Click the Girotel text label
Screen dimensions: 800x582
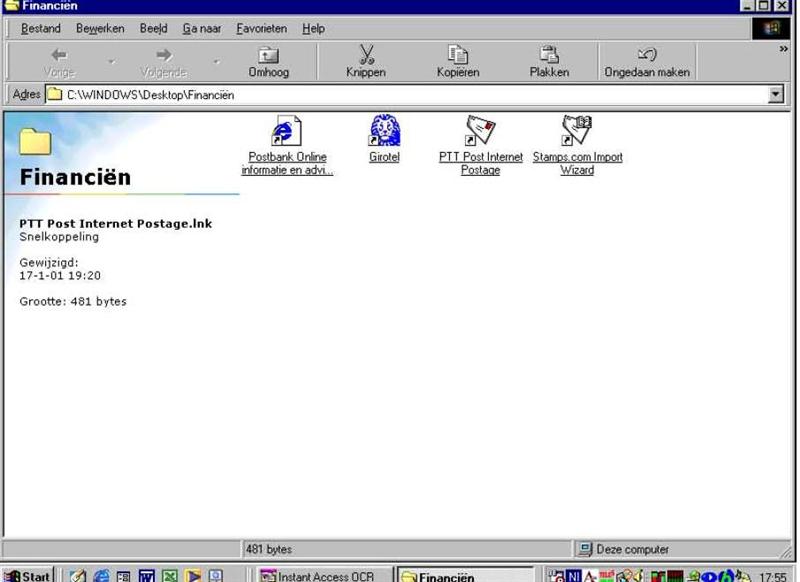tap(384, 157)
